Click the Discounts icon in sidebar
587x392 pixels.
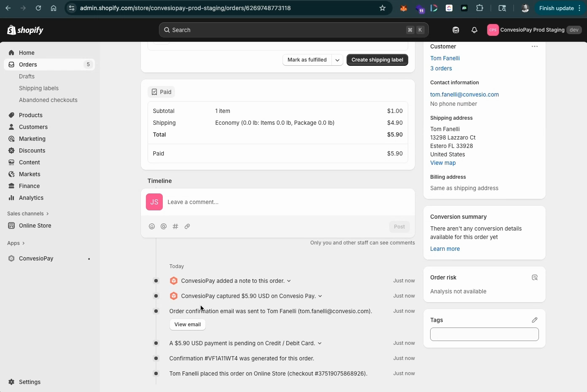pos(11,150)
